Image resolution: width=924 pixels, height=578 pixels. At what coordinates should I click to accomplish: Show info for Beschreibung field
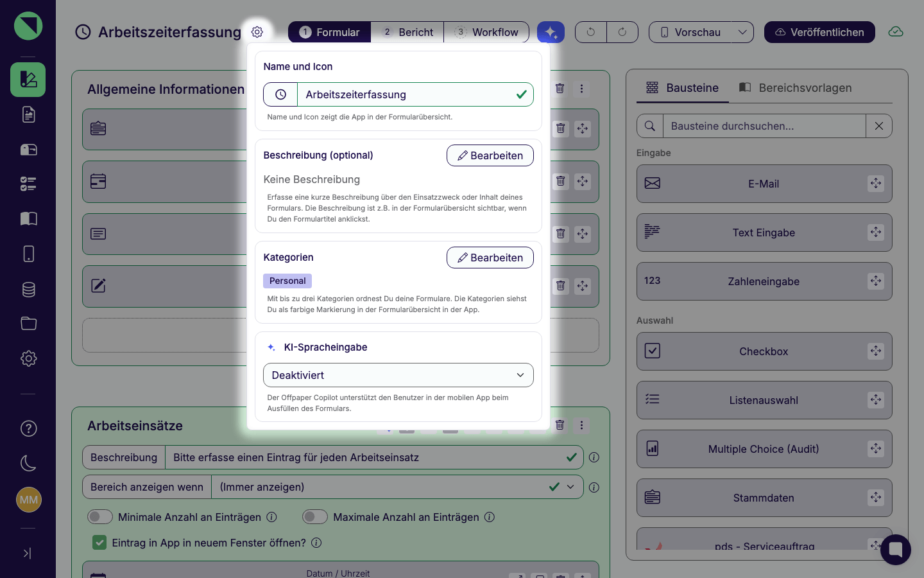[594, 457]
